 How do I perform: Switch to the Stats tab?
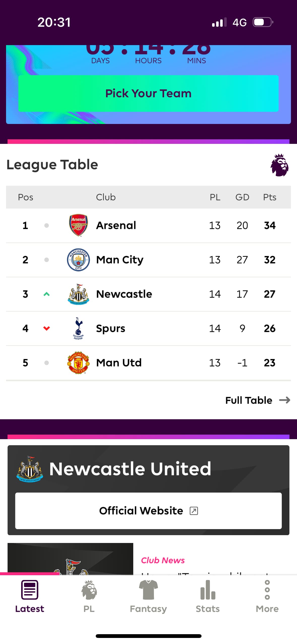click(208, 596)
